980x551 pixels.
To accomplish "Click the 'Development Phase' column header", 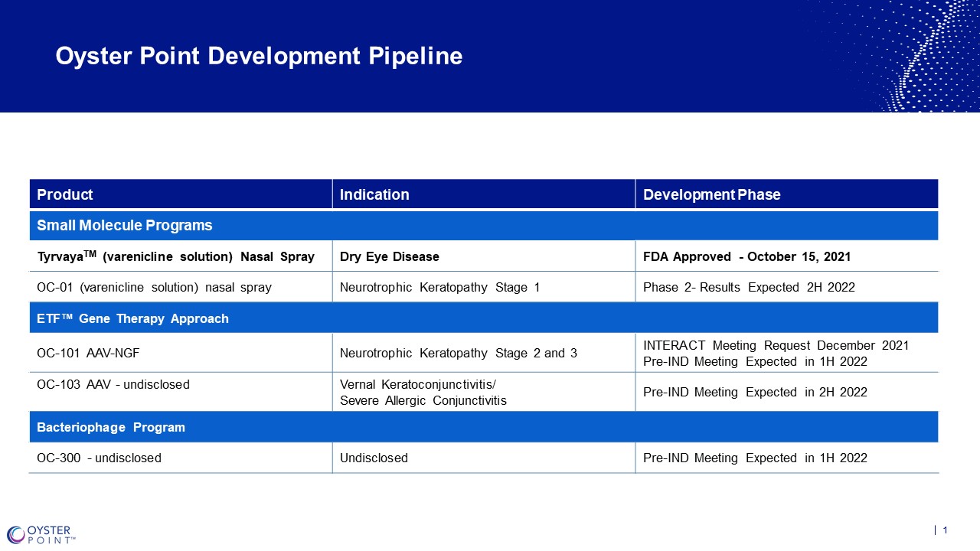I will 711,194.
